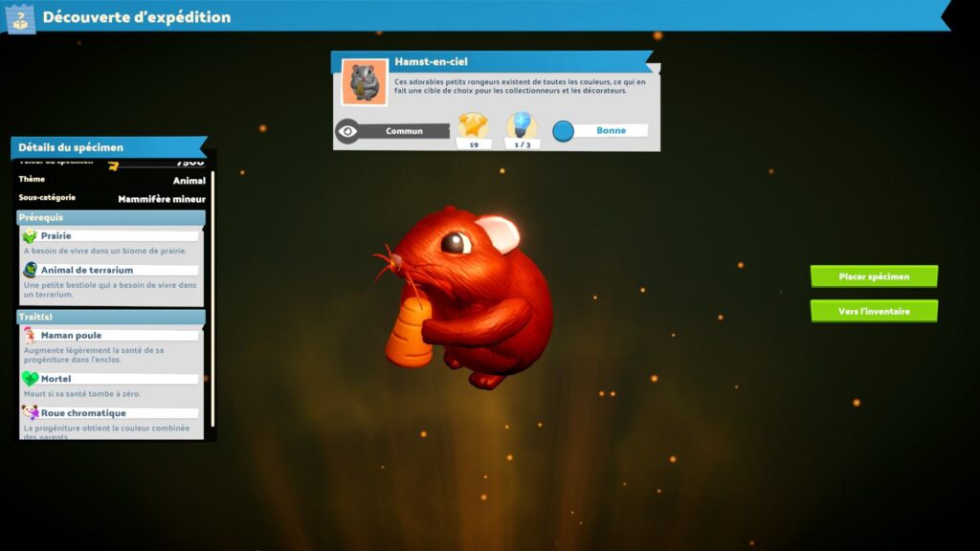Click the Maman poule chicken icon
The width and height of the screenshot is (980, 551).
30,336
